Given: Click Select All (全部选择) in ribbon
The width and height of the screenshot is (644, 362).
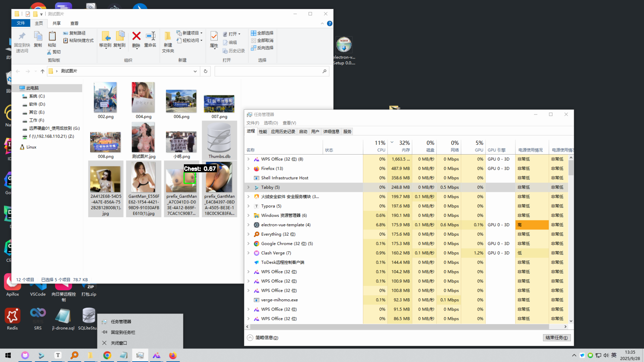Looking at the screenshot, I should tap(262, 33).
